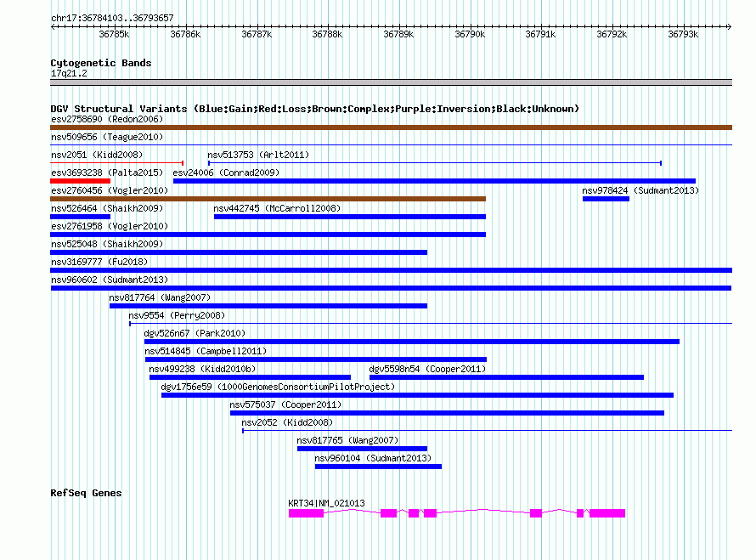Open esv2761958 (Vogler2010) variant label
The height and width of the screenshot is (560, 756).
point(110,226)
